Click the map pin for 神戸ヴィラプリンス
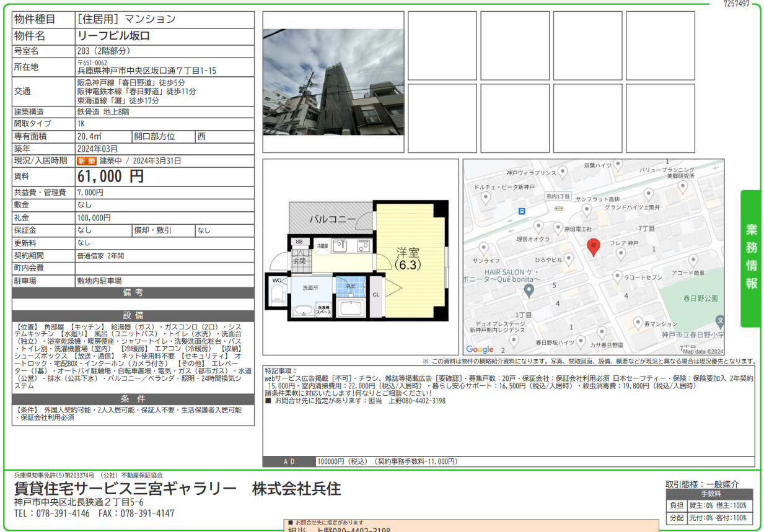 tap(563, 172)
